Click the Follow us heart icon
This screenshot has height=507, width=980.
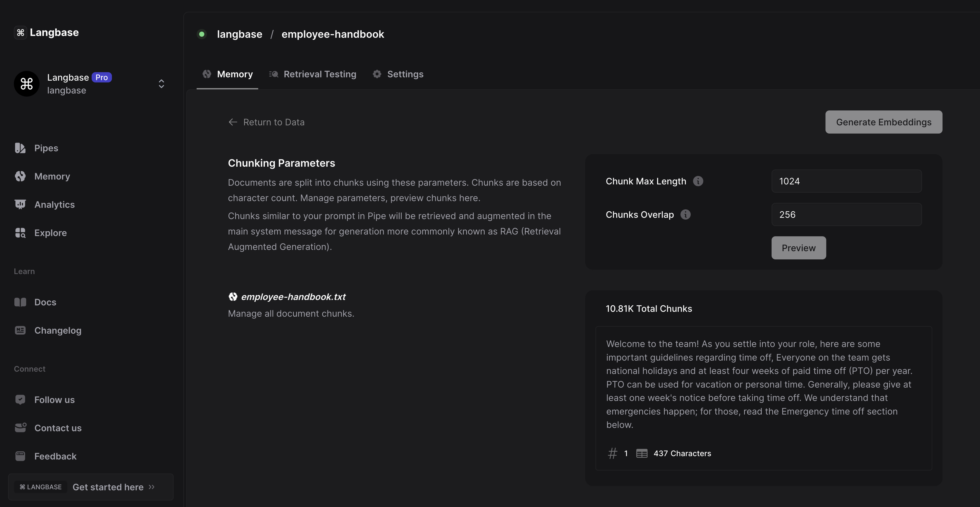pos(20,400)
